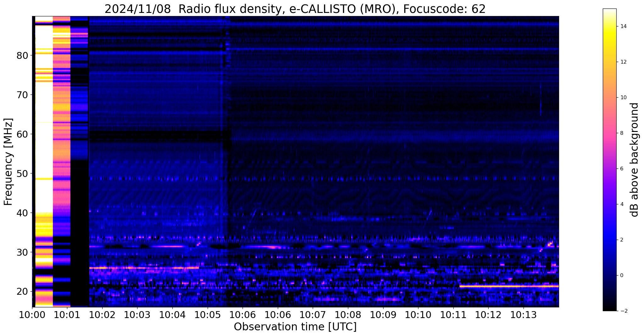The width and height of the screenshot is (644, 336).
Task: Click the 10:05 time tick label
Action: [x=208, y=315]
